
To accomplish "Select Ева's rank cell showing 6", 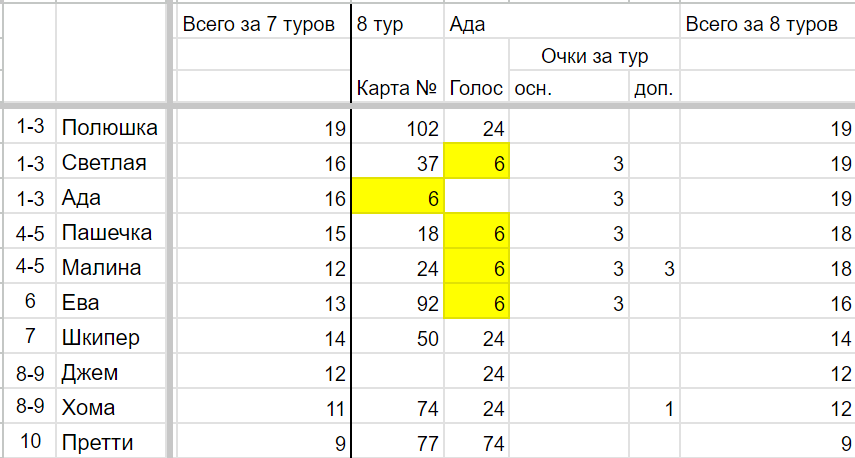I will pyautogui.click(x=29, y=303).
